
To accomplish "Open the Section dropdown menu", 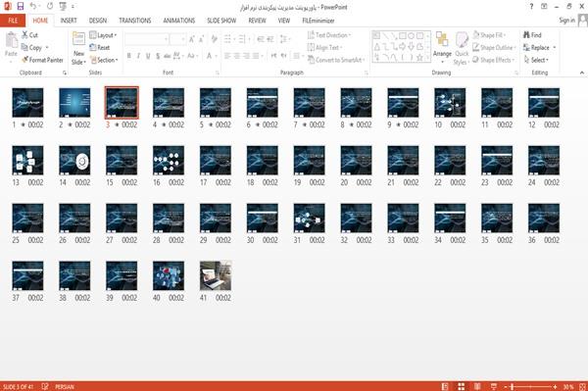I will tap(104, 60).
